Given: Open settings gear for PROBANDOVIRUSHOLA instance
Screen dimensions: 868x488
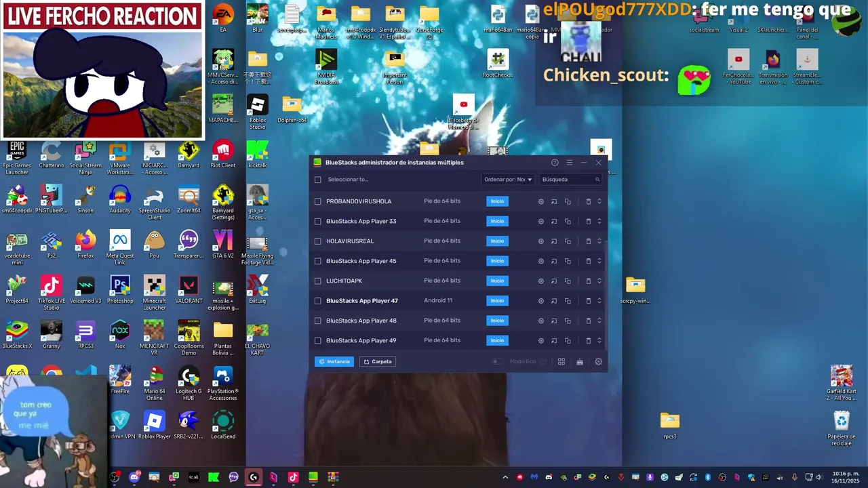Looking at the screenshot, I should (x=541, y=201).
